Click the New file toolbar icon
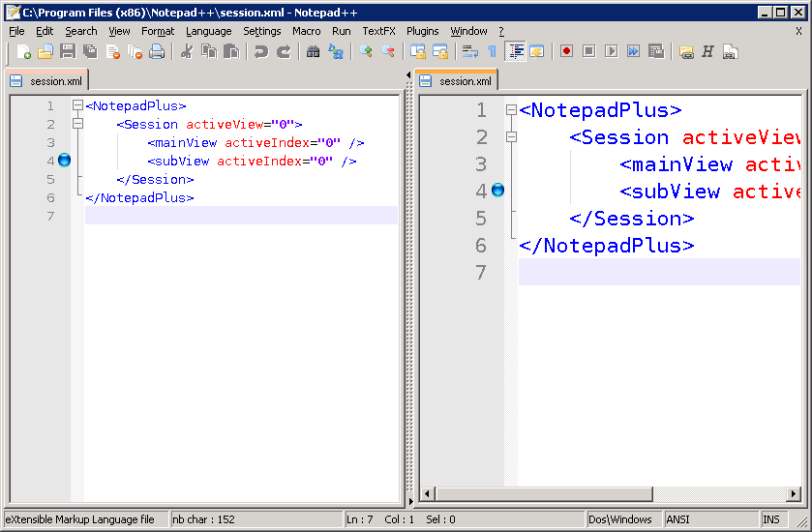The height and width of the screenshot is (532, 812). 23,51
